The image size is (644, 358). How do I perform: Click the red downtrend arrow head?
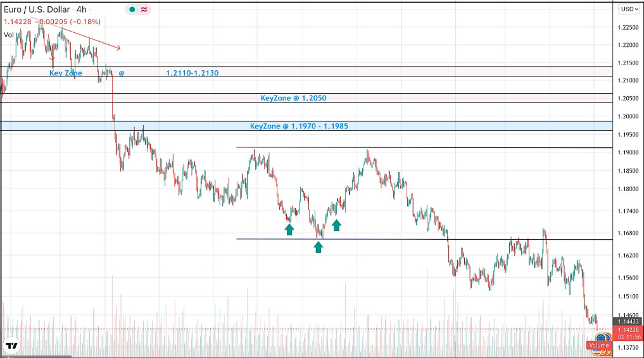(118, 47)
